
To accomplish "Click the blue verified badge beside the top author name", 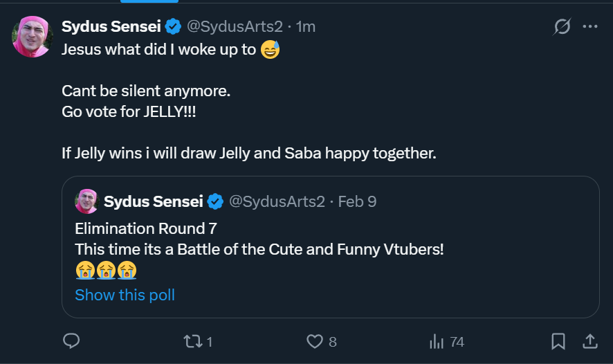I will tap(174, 27).
